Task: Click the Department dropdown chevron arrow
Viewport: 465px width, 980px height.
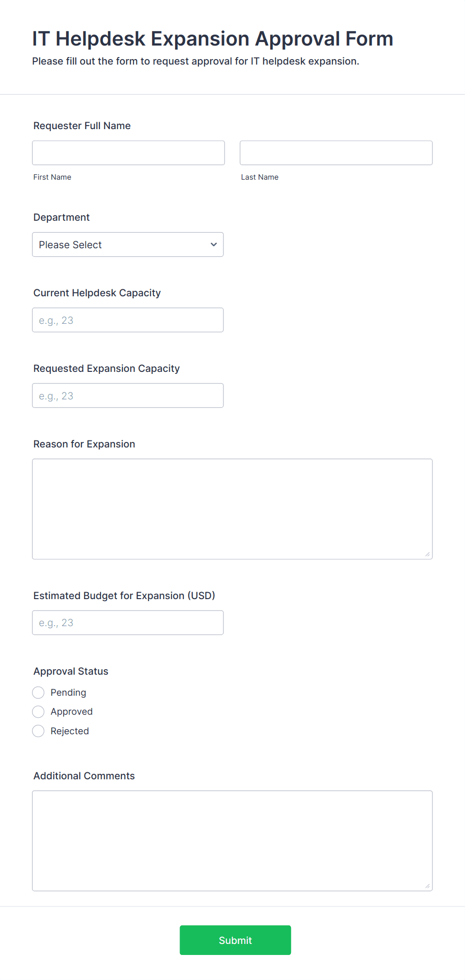Action: pos(213,244)
